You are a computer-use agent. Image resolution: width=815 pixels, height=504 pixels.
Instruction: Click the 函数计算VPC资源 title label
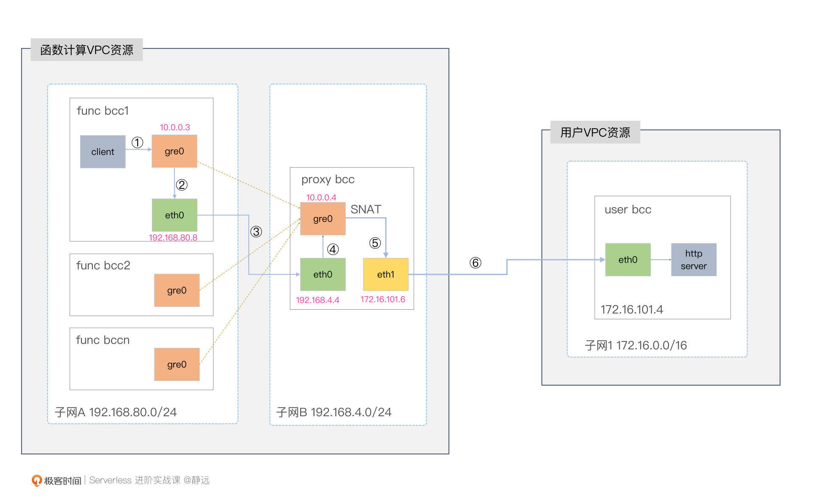tap(87, 50)
